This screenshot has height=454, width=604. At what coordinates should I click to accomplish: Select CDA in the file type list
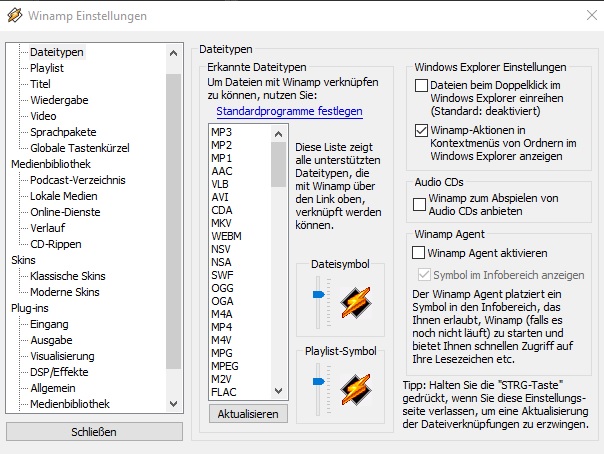tap(222, 210)
